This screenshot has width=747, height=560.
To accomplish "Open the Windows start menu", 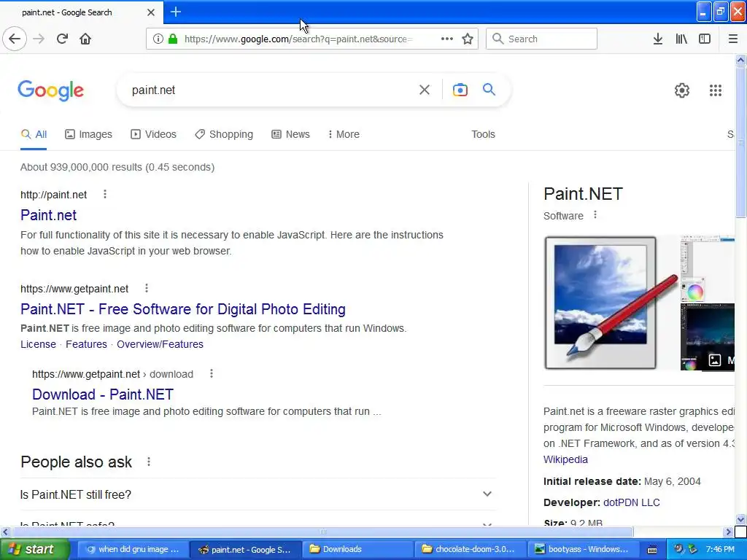I will point(34,550).
